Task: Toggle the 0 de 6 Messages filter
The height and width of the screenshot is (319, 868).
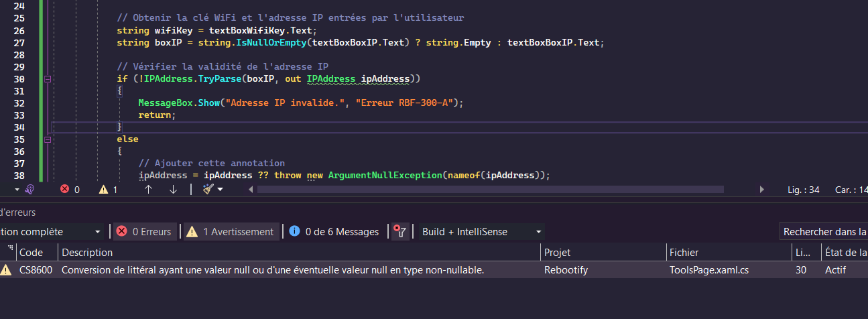Action: (x=335, y=231)
